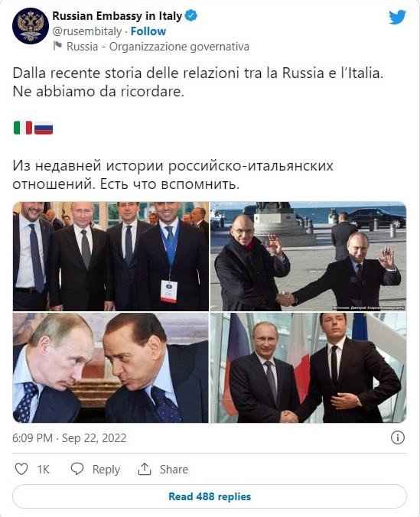Click the Russia - Organizzazione governativa label
The height and width of the screenshot is (517, 420).
pos(158,47)
